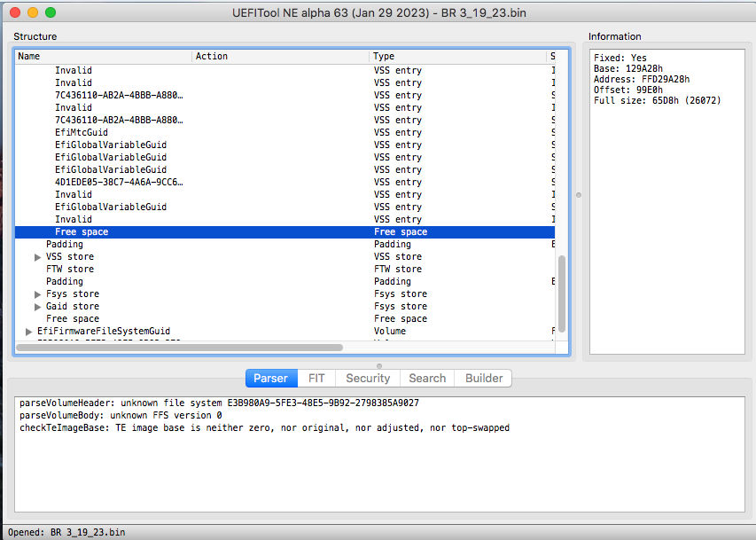Select the EfiMtcGuid VSS entry

tap(285, 133)
